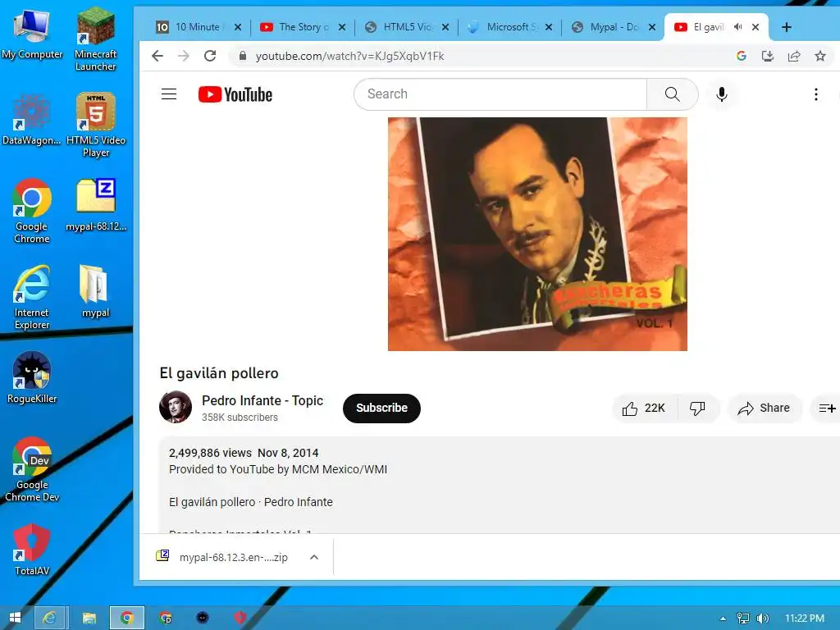Open YouTube hamburger guide menu
840x630 pixels.
[169, 94]
